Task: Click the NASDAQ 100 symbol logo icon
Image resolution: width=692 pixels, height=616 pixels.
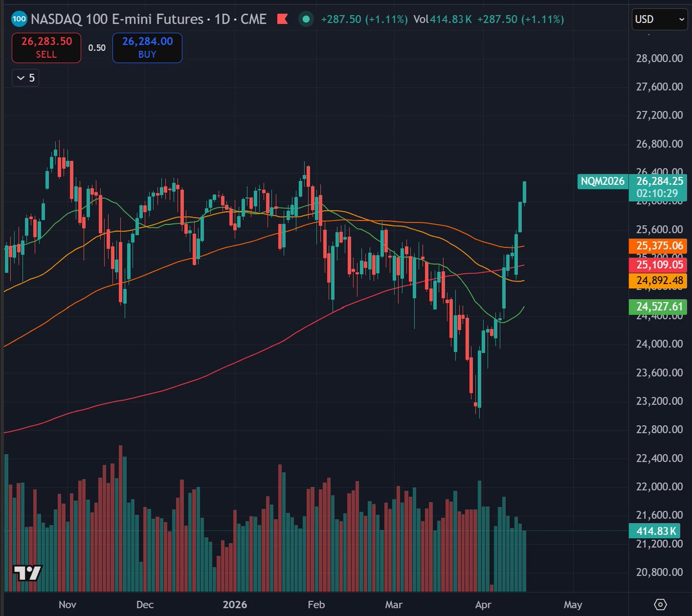Action: 19,19
